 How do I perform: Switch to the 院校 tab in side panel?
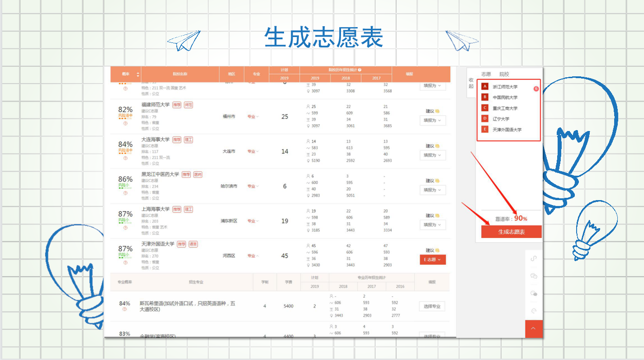tap(504, 74)
